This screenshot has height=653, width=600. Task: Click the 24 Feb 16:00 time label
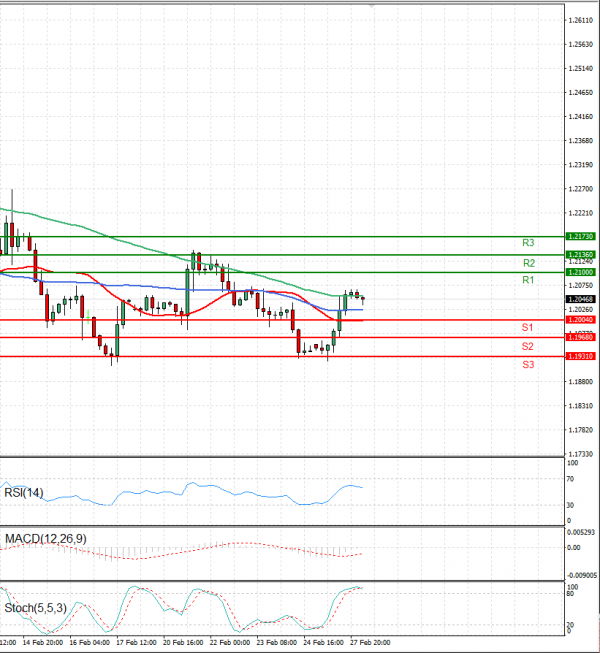pyautogui.click(x=324, y=643)
